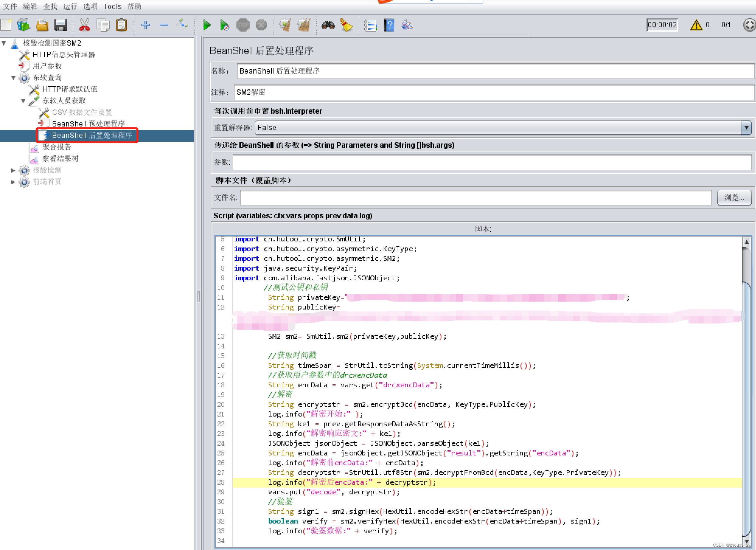Save the test plan with floppy icon

coord(60,25)
